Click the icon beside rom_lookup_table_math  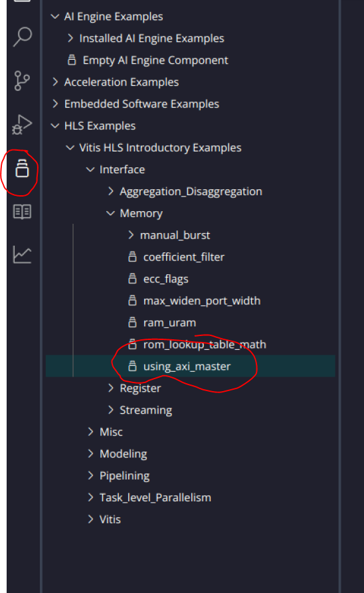(x=132, y=344)
